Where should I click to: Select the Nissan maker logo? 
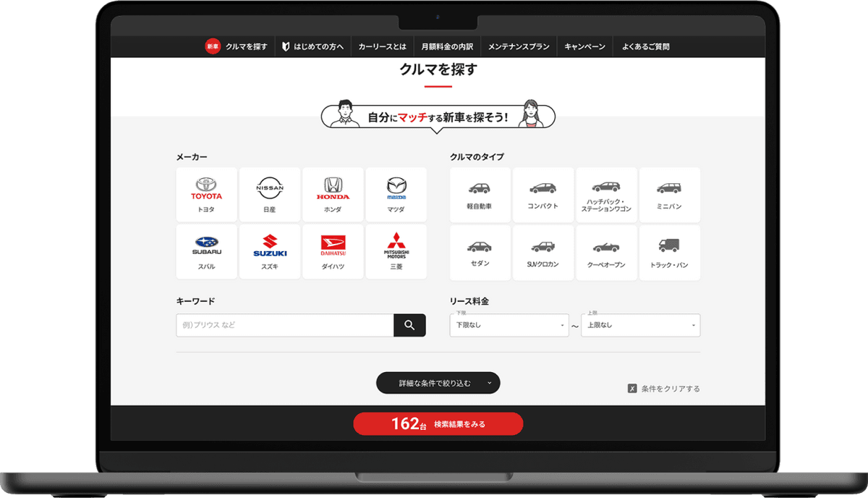pos(270,187)
